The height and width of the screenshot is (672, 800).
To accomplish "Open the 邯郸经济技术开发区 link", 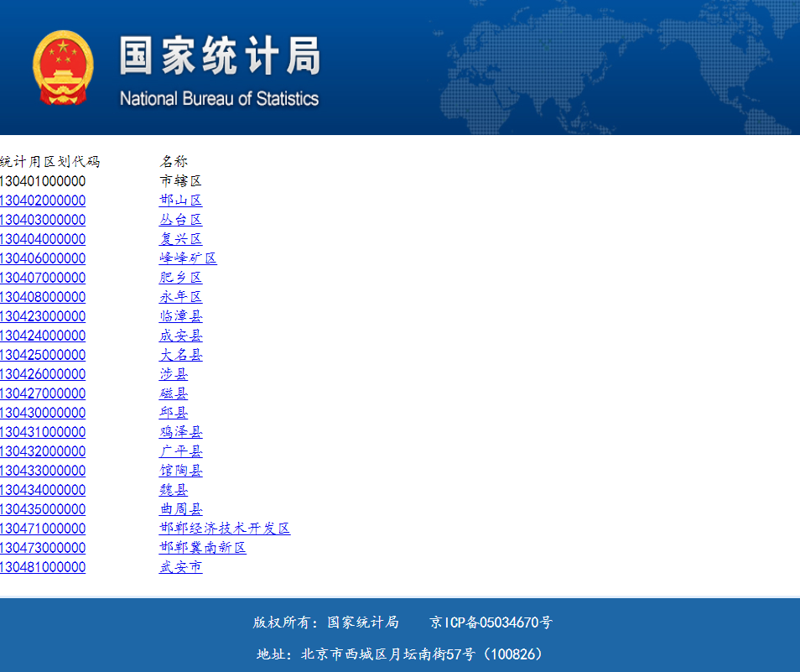I will click(224, 529).
